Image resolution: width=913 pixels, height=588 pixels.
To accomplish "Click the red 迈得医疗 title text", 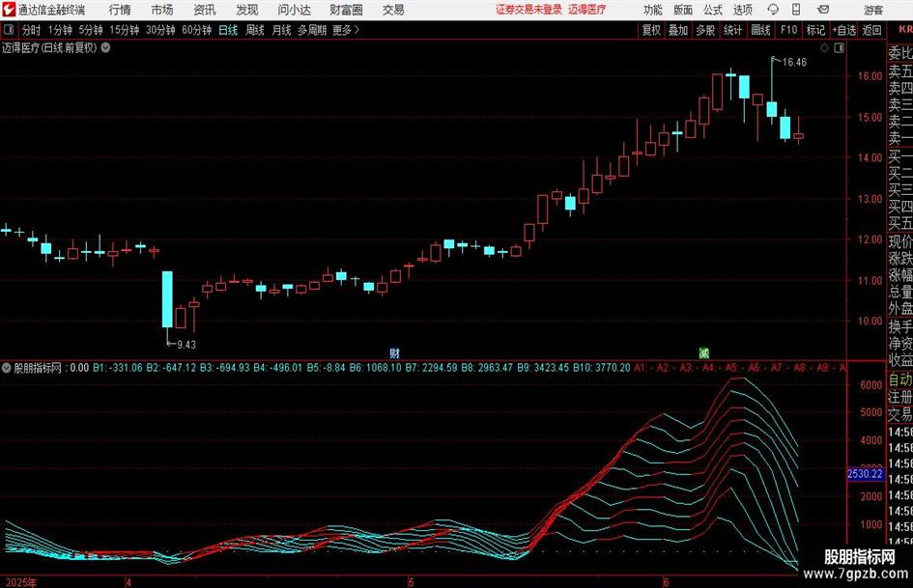I will pyautogui.click(x=587, y=10).
